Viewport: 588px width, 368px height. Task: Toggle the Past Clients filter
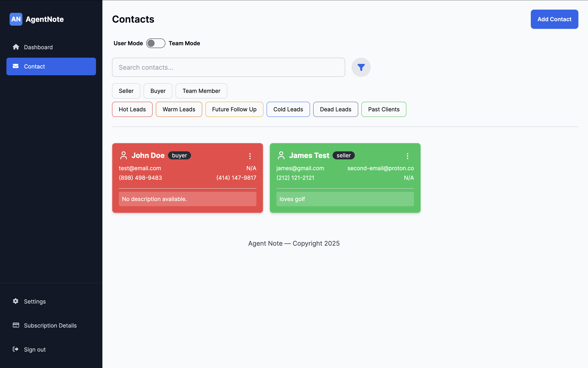(384, 109)
